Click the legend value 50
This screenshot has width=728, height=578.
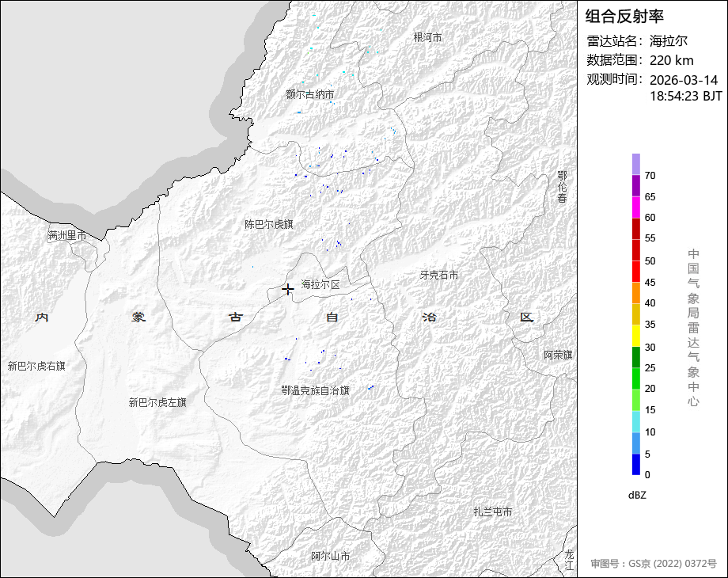[x=650, y=261]
